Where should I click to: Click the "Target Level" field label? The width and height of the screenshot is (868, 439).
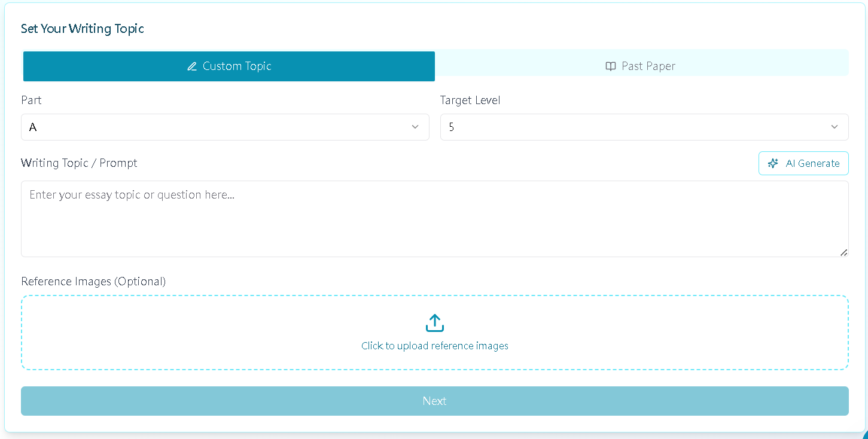(470, 100)
